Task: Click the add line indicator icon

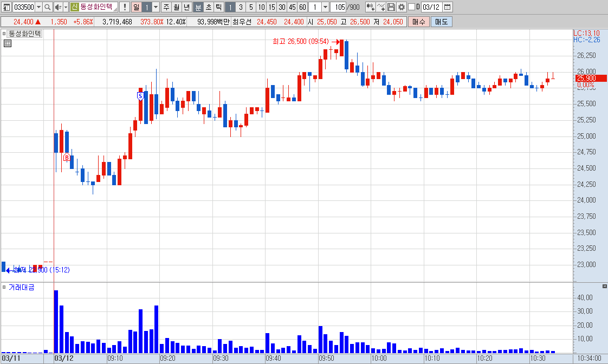Action: click(380, 7)
